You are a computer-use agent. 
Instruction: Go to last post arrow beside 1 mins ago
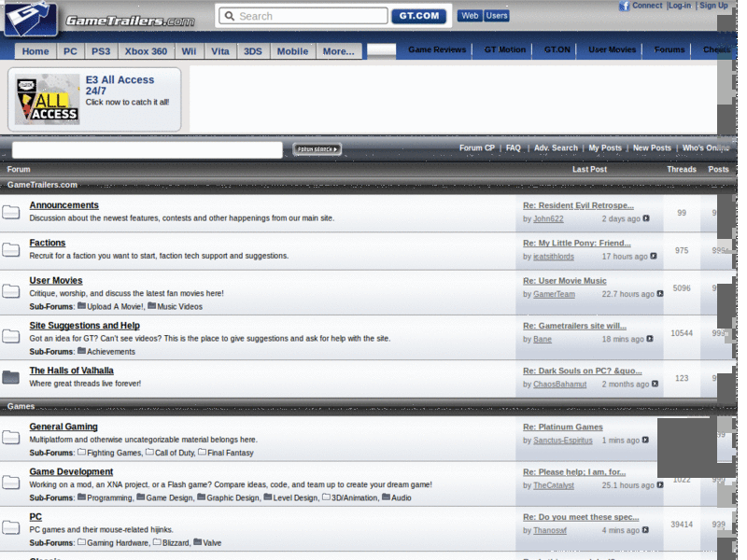(645, 440)
